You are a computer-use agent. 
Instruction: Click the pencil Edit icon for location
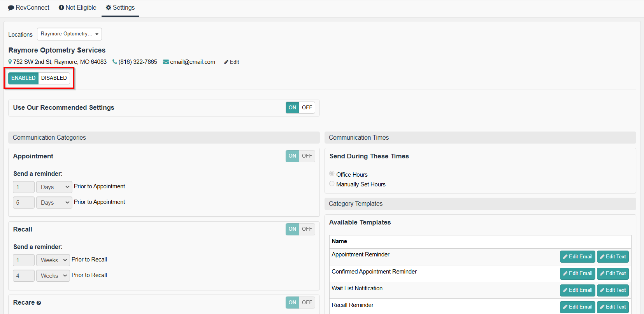pos(226,62)
